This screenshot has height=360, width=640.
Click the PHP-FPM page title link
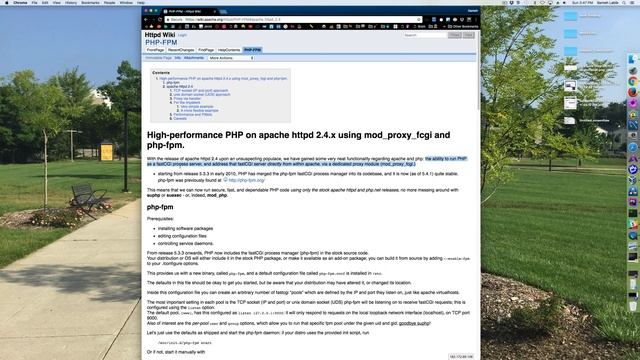(x=161, y=42)
